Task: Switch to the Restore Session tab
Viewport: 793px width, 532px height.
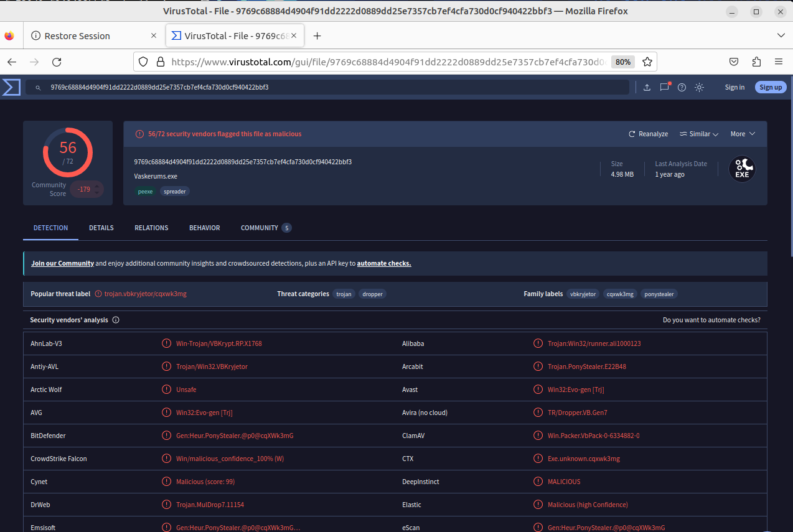Action: click(93, 36)
